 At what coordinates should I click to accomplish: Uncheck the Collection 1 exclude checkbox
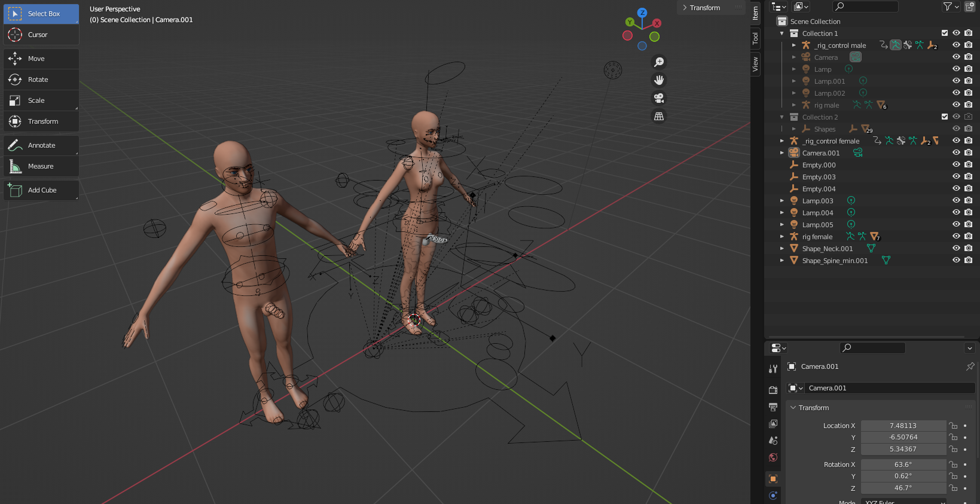click(945, 33)
